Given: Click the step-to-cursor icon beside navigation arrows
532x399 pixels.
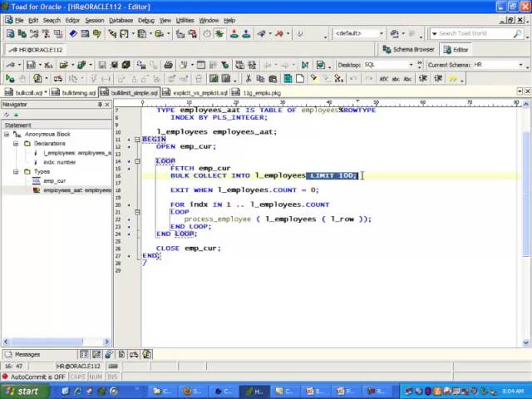Looking at the screenshot, I should point(305,65).
